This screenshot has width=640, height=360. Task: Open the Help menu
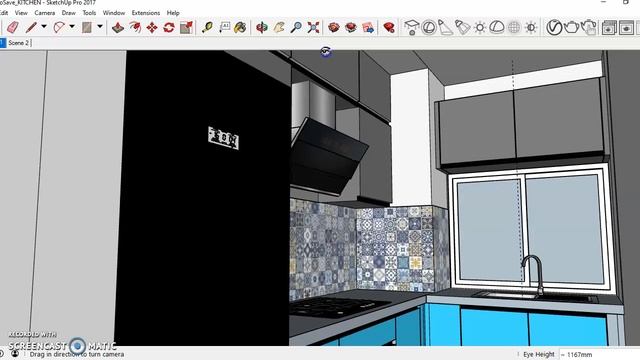[x=173, y=13]
